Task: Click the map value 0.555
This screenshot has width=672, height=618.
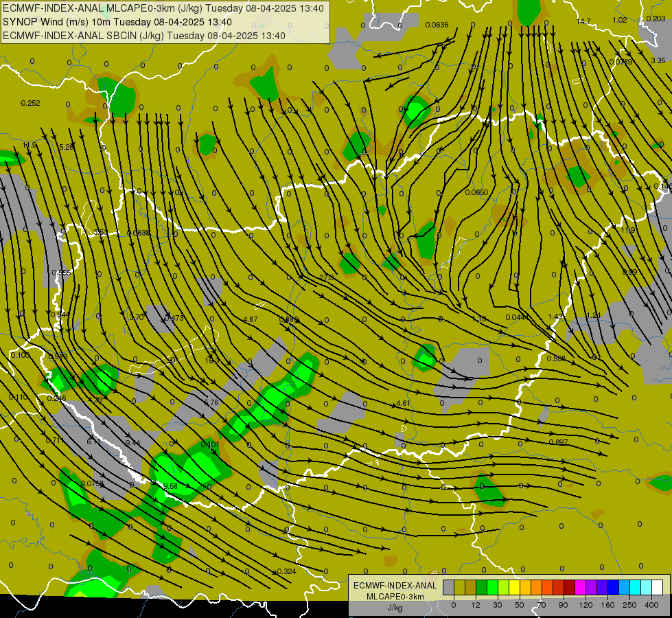Action: coord(61,273)
